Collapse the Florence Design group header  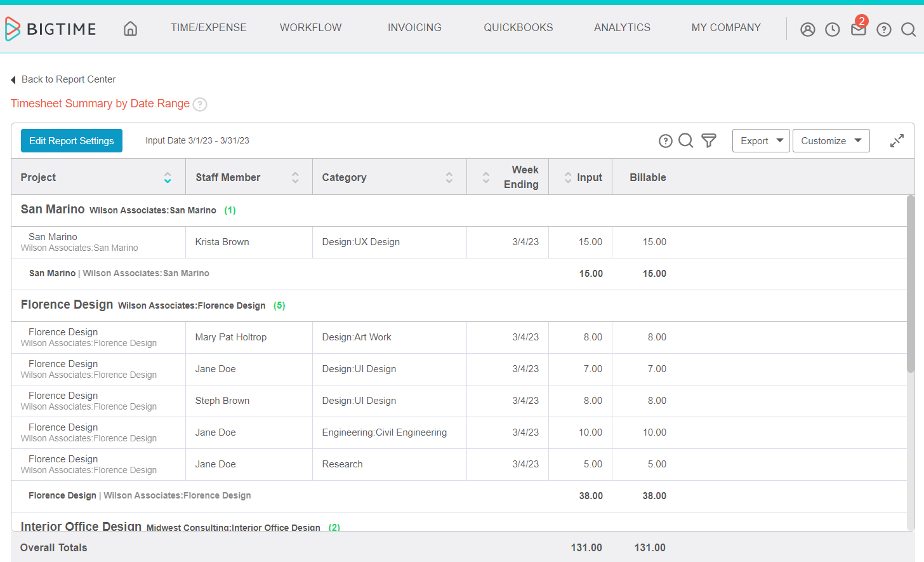click(x=67, y=305)
